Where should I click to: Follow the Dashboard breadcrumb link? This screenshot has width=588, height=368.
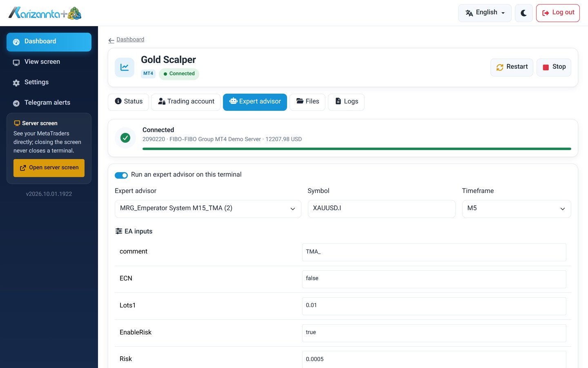(x=130, y=40)
